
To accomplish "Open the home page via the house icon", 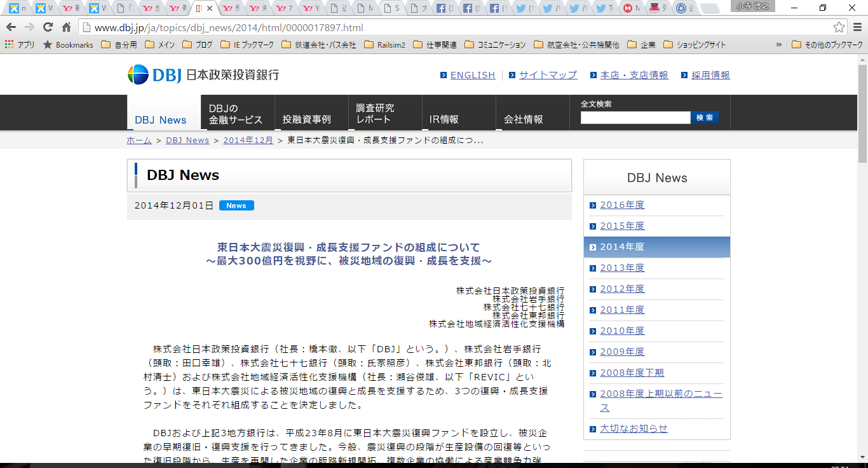I will tap(66, 27).
